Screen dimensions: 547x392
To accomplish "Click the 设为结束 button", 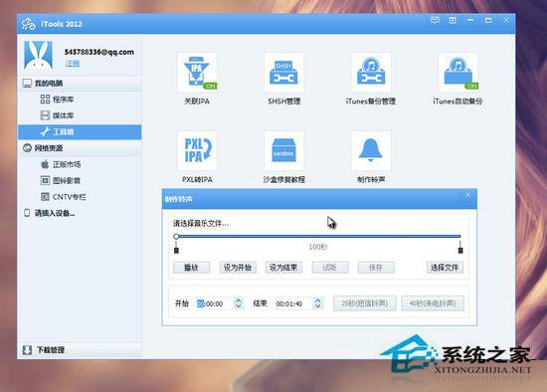I will (283, 268).
